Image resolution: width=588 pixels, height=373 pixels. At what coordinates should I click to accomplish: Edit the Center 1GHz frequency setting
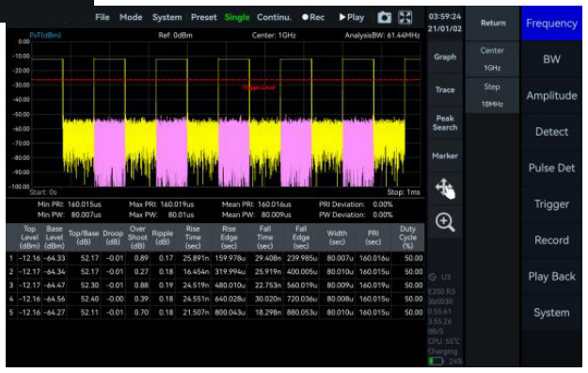coord(492,59)
